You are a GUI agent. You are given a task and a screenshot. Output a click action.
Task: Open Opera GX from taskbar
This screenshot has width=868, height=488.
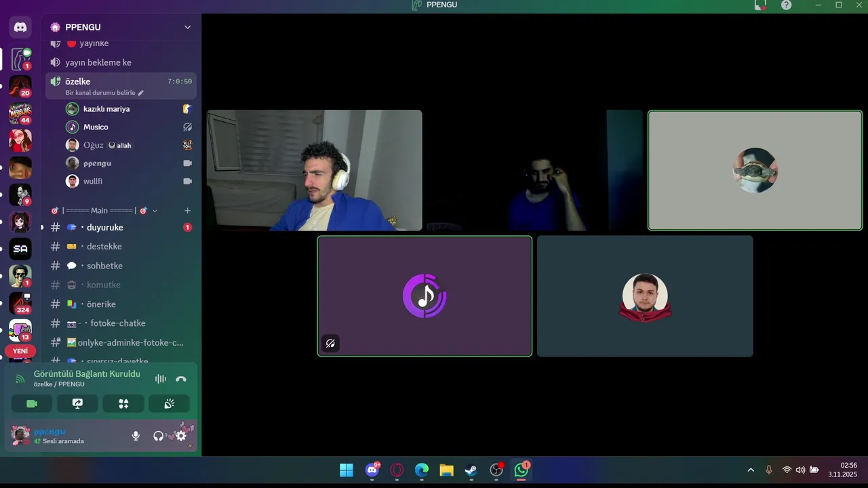[397, 470]
